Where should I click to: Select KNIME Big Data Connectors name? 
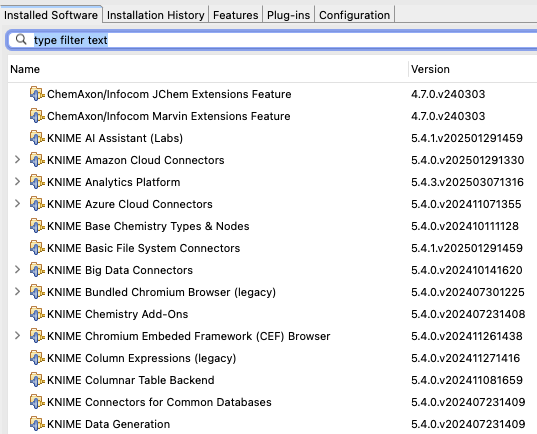pos(120,270)
